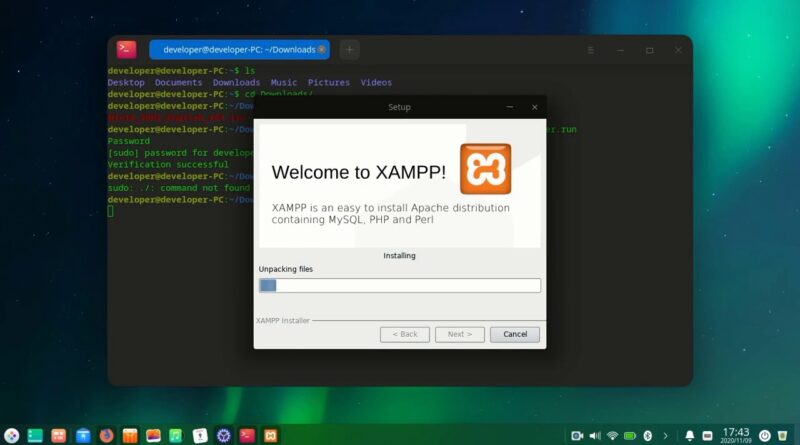
Task: Open the blue File Manager dock icon
Action: pyautogui.click(x=83, y=436)
